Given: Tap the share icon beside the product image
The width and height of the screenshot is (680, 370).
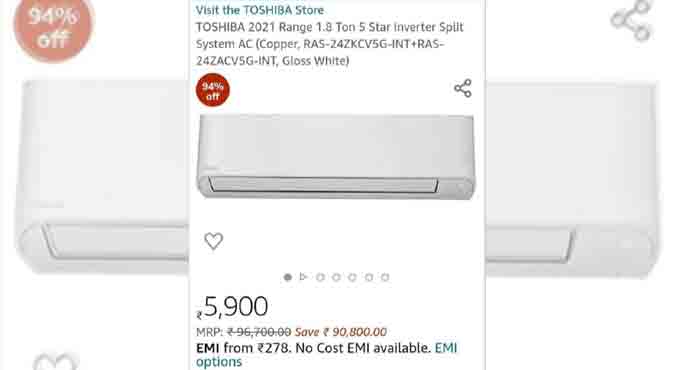Looking at the screenshot, I should click(463, 88).
